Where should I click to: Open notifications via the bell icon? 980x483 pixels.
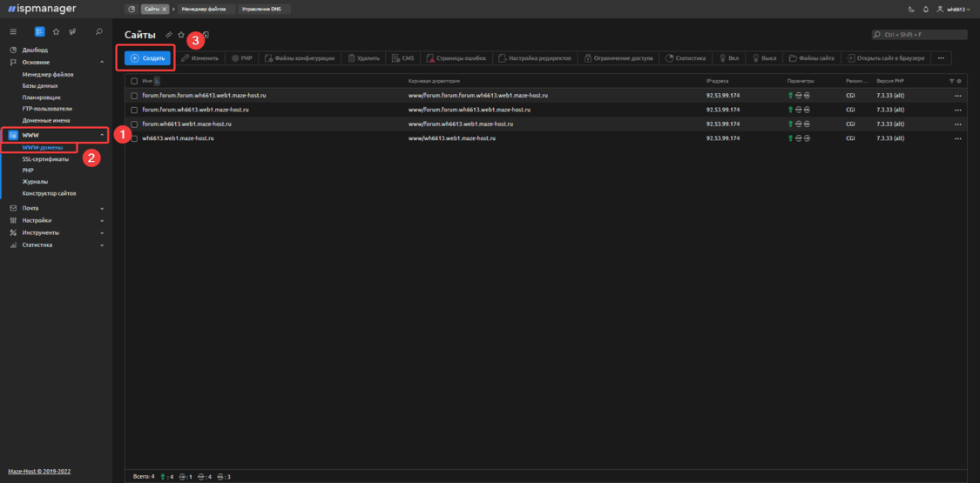pyautogui.click(x=925, y=9)
